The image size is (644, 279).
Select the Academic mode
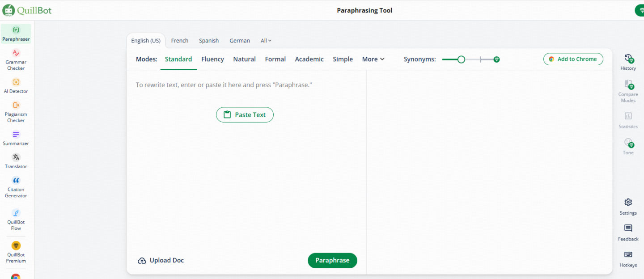309,59
